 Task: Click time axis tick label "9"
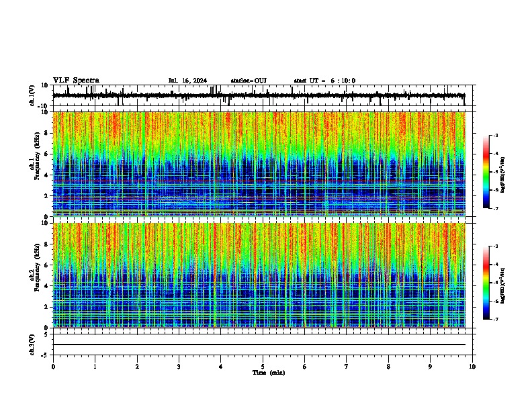pos(430,367)
